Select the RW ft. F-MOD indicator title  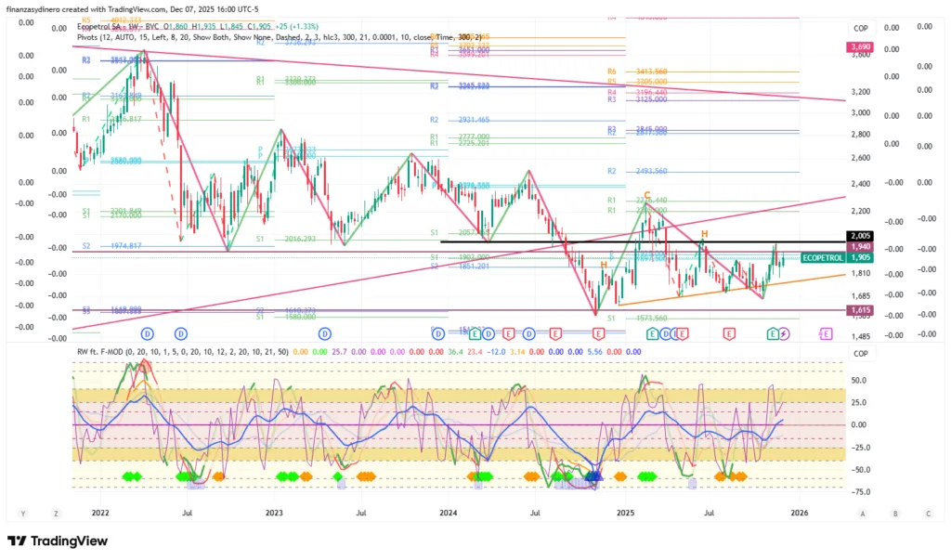(111, 352)
